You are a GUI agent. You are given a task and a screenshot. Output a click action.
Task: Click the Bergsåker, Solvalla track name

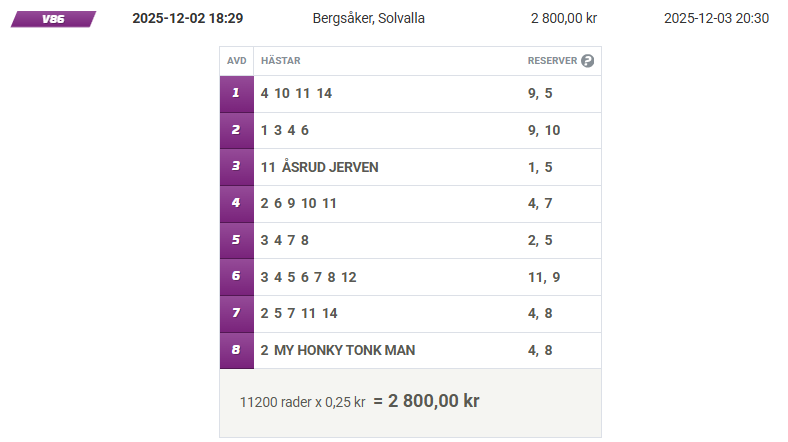(x=368, y=19)
